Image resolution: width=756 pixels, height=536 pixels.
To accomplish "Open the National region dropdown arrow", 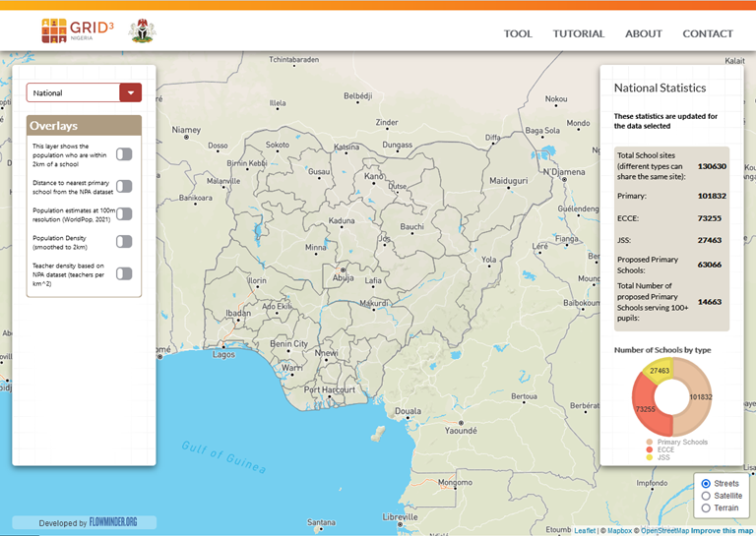I will pyautogui.click(x=130, y=92).
